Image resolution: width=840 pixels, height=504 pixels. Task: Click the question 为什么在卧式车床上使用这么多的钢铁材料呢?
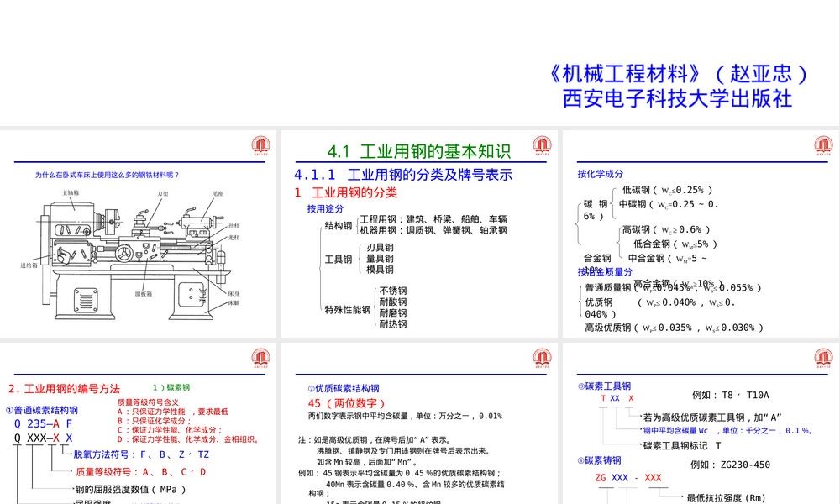click(108, 175)
